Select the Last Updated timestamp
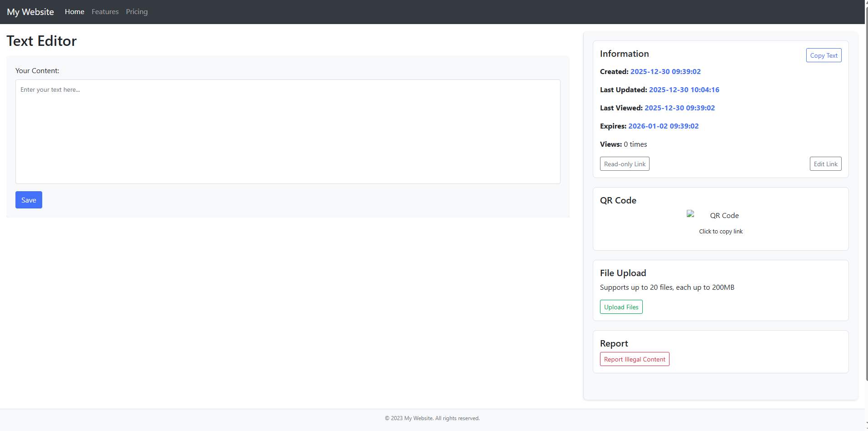Screen dimensions: 868x431 [684, 90]
